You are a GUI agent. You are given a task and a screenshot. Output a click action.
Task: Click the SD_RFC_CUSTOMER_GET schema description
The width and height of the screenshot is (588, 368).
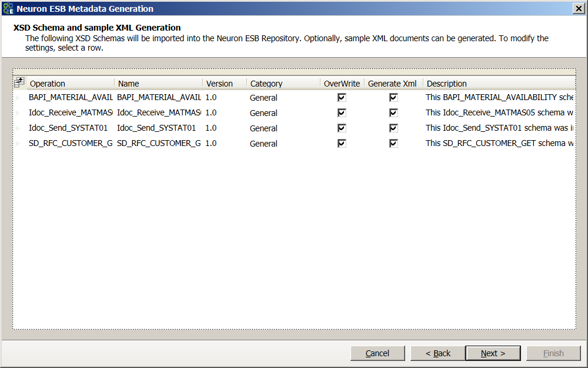pyautogui.click(x=499, y=144)
